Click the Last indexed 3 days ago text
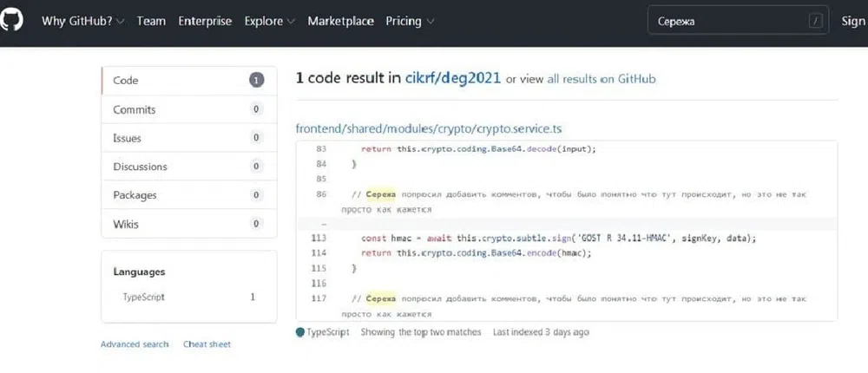Screen dimensions: 868x373 click(541, 332)
